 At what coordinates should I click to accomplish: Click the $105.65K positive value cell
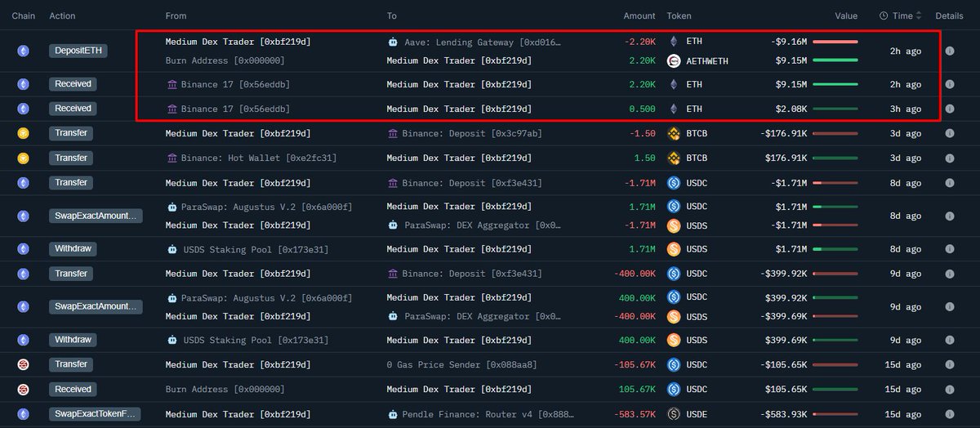click(787, 390)
